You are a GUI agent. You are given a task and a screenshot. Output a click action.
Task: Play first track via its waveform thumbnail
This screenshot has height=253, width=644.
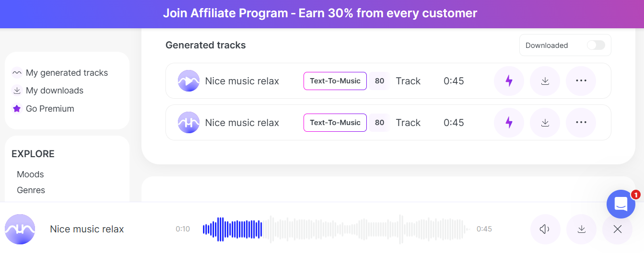188,81
